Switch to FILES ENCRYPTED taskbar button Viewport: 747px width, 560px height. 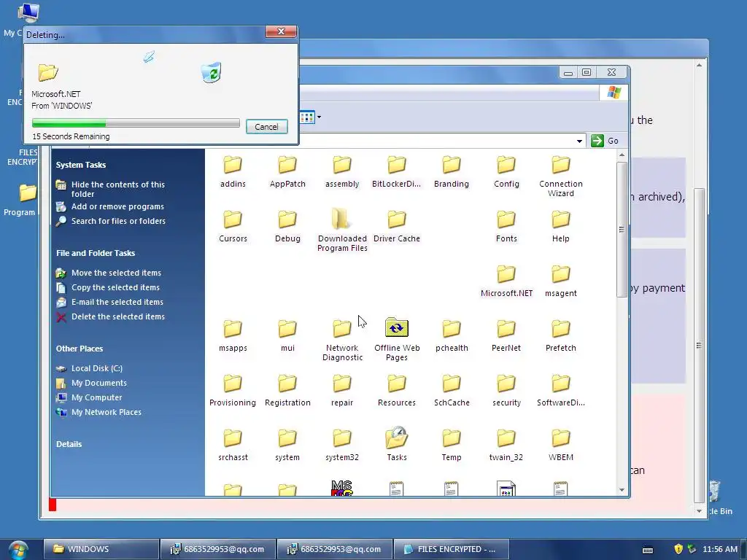[451, 549]
